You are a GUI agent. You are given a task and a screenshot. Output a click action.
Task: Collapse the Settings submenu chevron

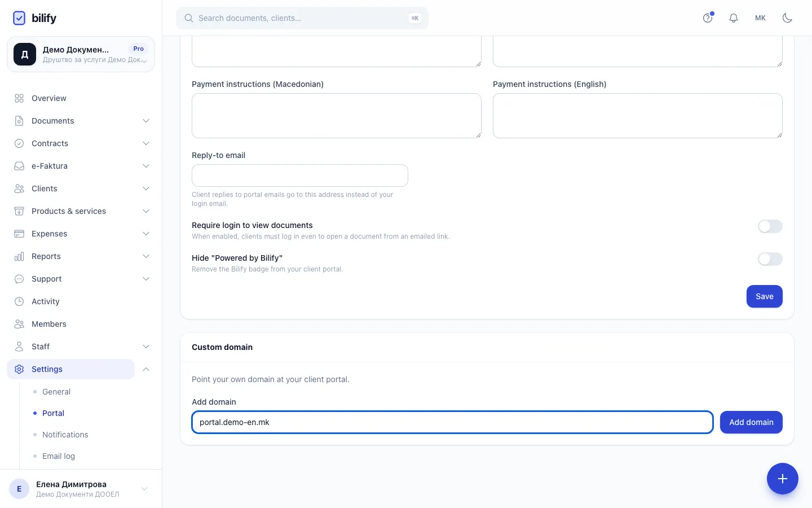[x=146, y=369]
